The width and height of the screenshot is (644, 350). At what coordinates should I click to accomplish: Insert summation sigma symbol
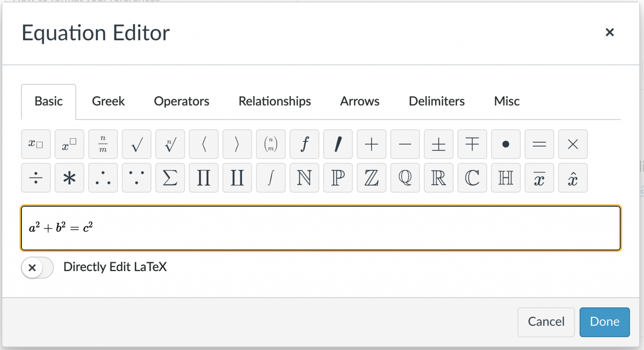170,178
